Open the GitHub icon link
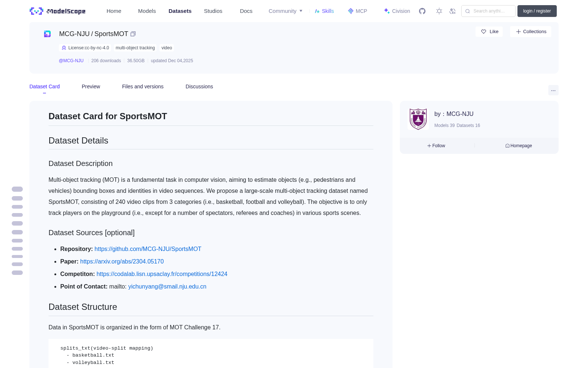Screen dimensions: 588x368 [x=422, y=11]
